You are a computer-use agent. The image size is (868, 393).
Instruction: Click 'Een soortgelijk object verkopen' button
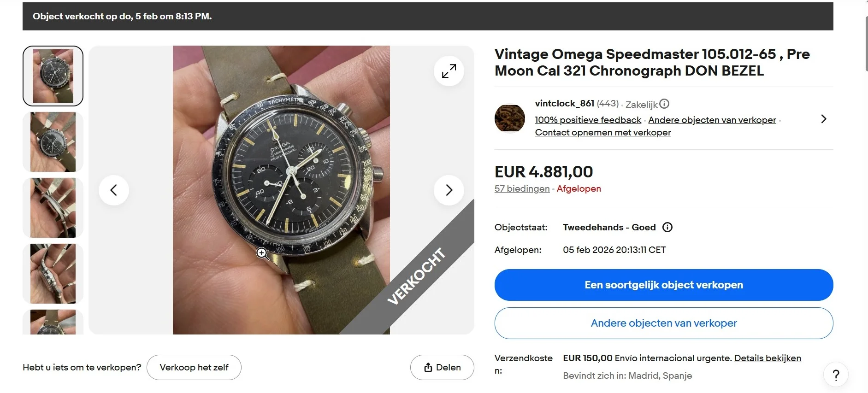663,285
